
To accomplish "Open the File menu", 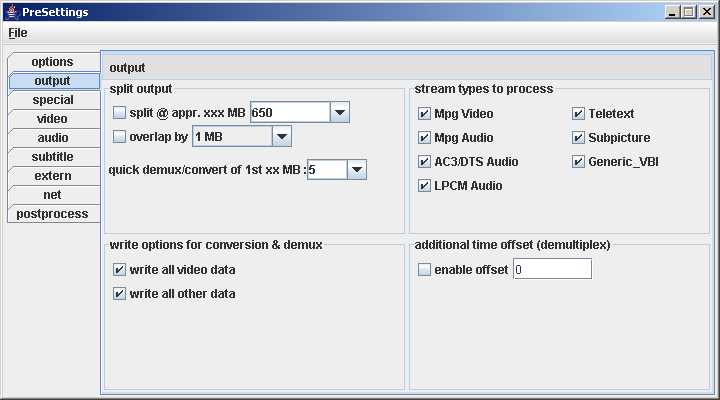I will tap(18, 33).
